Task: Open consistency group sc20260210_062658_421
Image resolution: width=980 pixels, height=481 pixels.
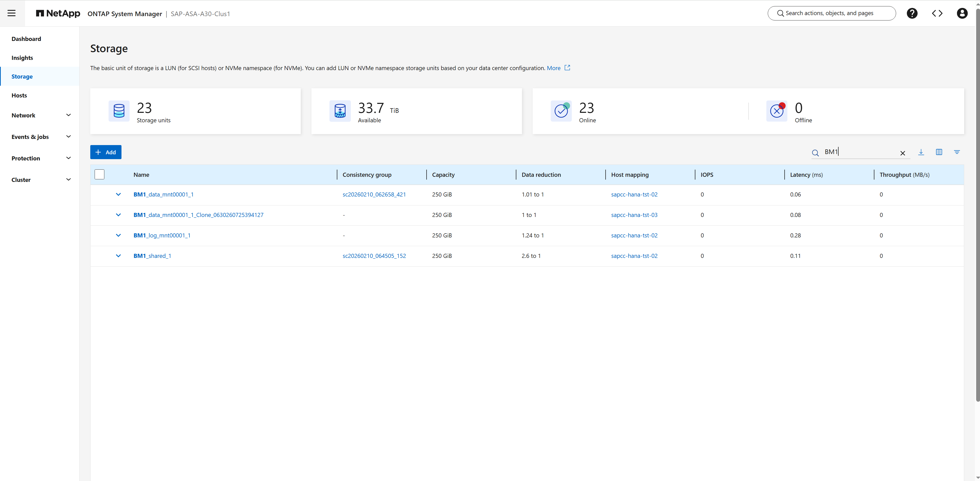Action: pyautogui.click(x=374, y=194)
